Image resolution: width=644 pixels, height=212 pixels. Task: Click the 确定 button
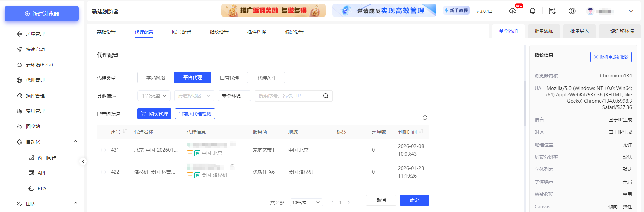pos(414,200)
